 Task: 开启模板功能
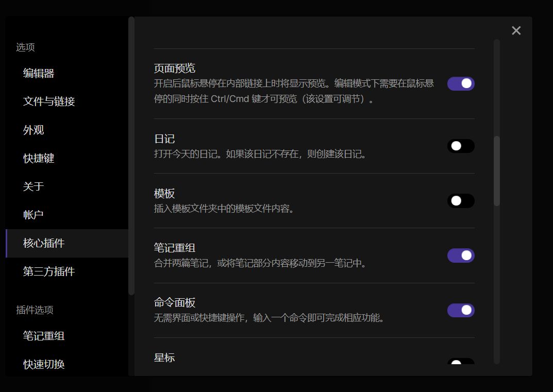(x=460, y=201)
